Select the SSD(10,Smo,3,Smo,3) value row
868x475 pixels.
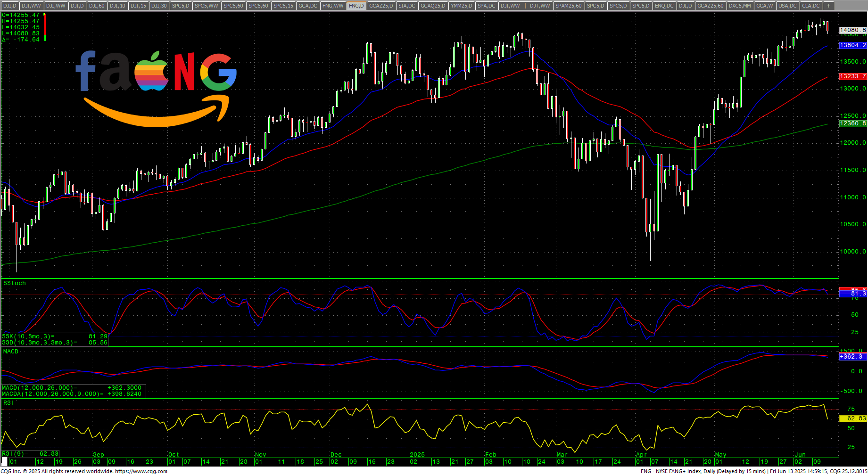[55, 343]
